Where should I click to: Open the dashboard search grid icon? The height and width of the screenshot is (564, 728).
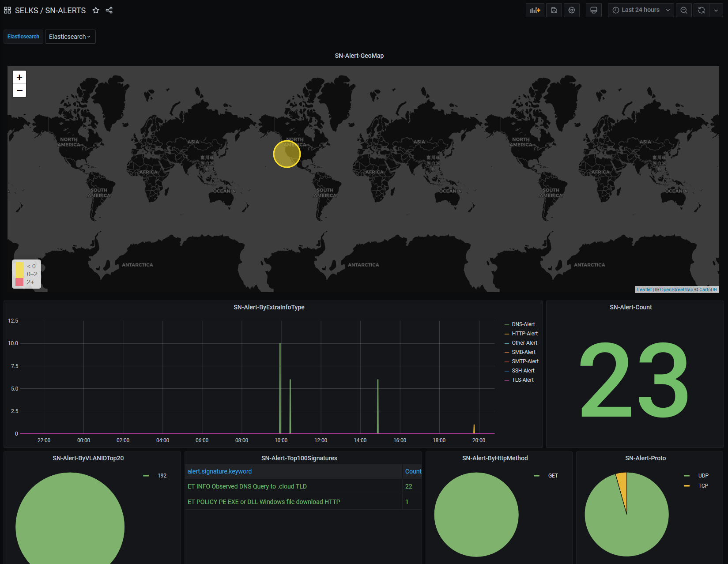[8, 10]
